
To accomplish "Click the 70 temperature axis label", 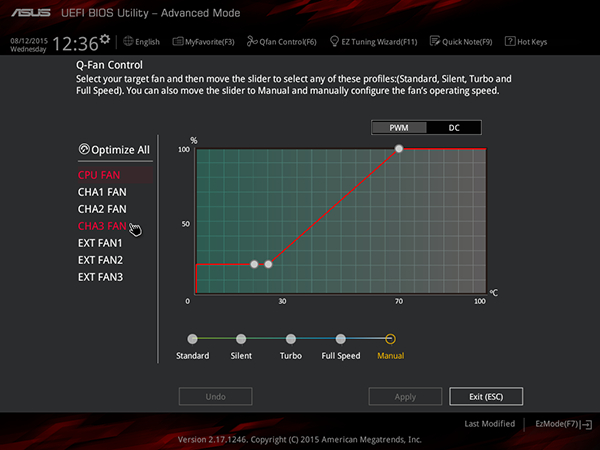I will (399, 301).
